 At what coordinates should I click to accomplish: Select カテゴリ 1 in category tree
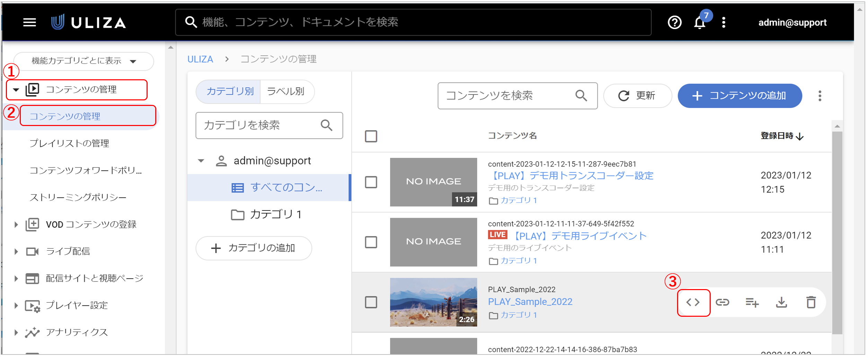269,215
